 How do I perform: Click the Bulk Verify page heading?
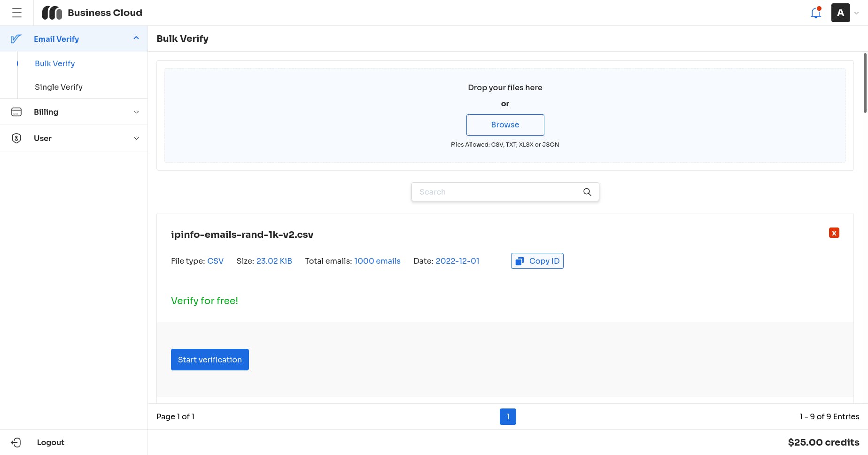[x=182, y=39]
